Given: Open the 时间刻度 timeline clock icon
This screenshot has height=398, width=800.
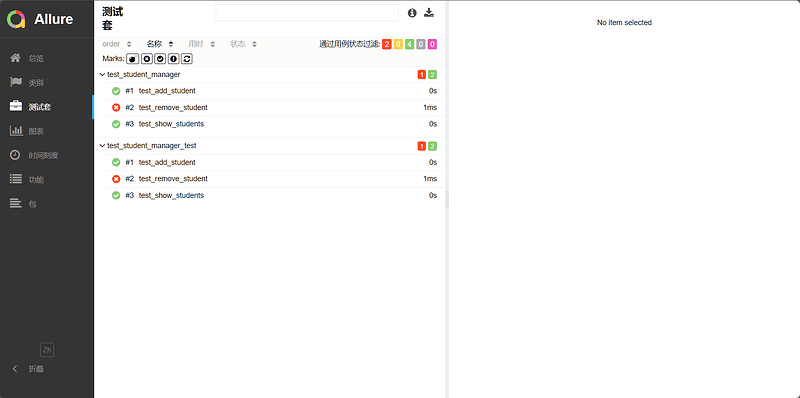Looking at the screenshot, I should [x=16, y=155].
